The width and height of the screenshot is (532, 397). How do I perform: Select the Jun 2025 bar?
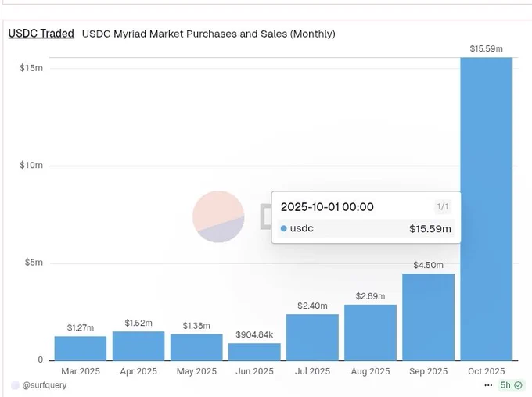pyautogui.click(x=254, y=352)
